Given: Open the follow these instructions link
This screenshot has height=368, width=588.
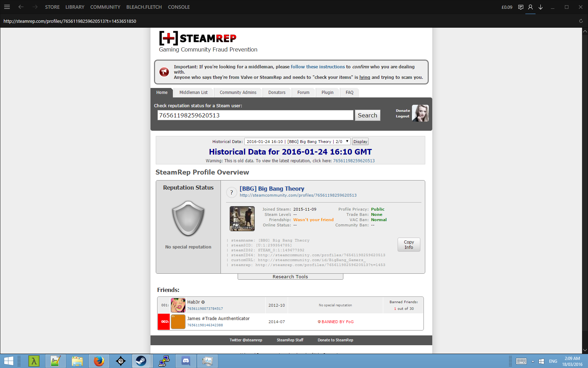Looking at the screenshot, I should click(x=317, y=67).
